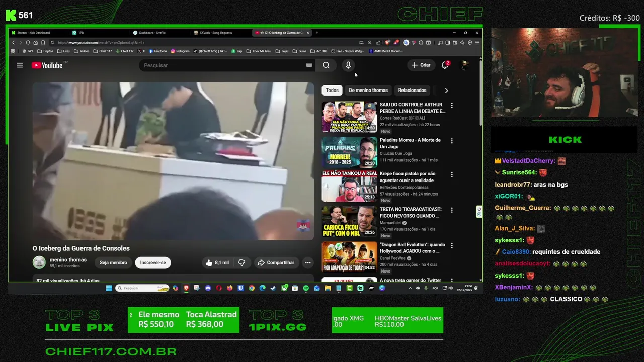Dislike the video with thumbs down
This screenshot has height=362, width=644.
242,262
